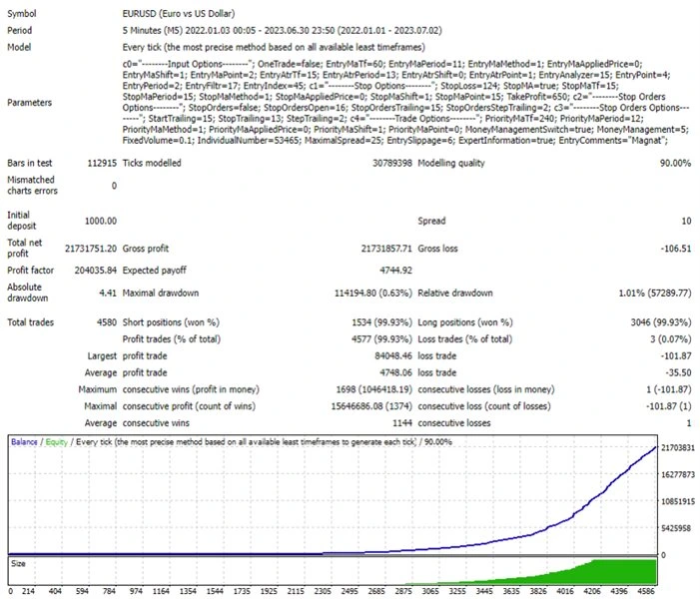Click Long positions value 3046 (99.93%)

(661, 322)
